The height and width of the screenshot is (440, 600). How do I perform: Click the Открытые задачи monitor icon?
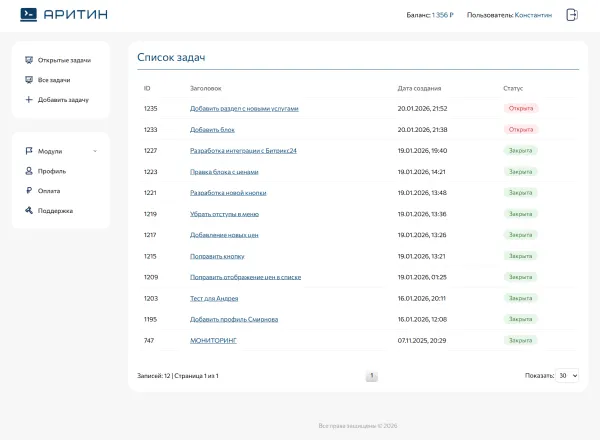click(x=29, y=60)
